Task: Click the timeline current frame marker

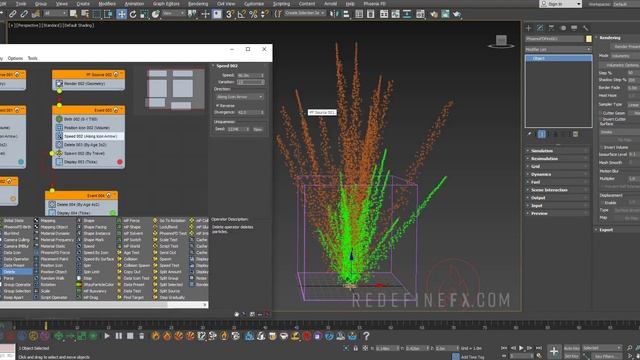Action: pos(46,325)
